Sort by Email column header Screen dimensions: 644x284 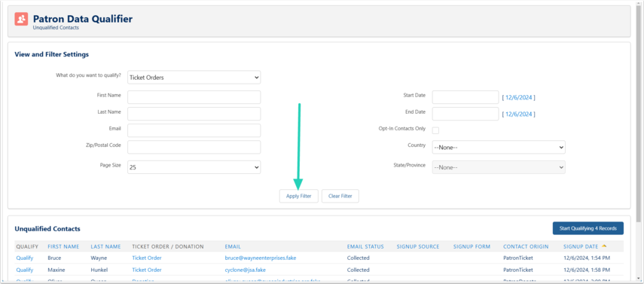point(233,246)
